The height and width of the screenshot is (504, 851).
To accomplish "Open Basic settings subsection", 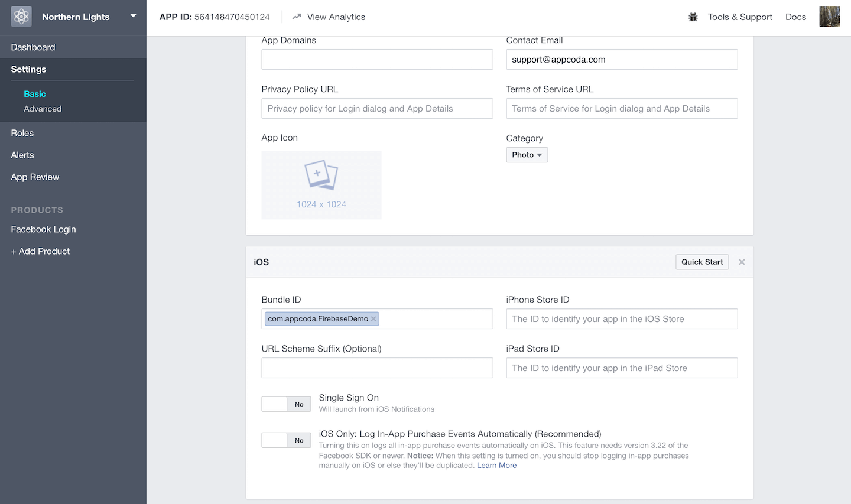I will 35,94.
